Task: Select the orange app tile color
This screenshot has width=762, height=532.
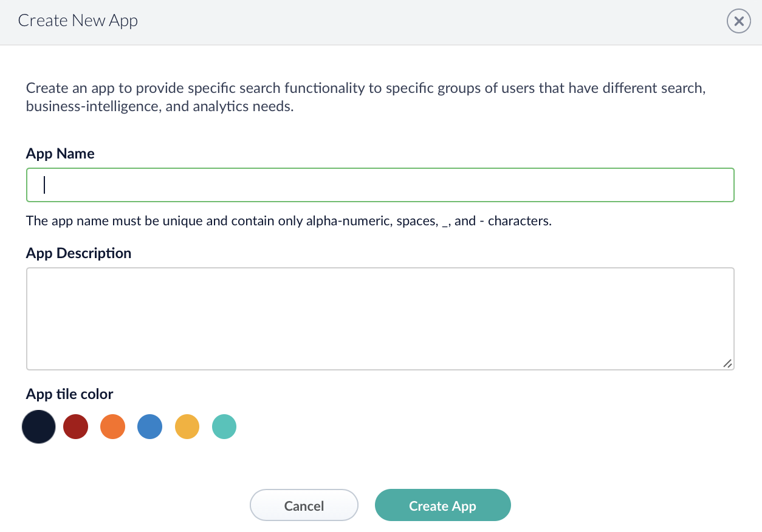Action: click(112, 426)
